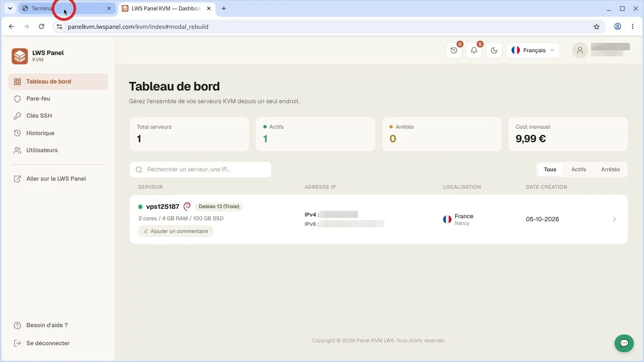Click the Arrêtés stat card

click(x=442, y=134)
